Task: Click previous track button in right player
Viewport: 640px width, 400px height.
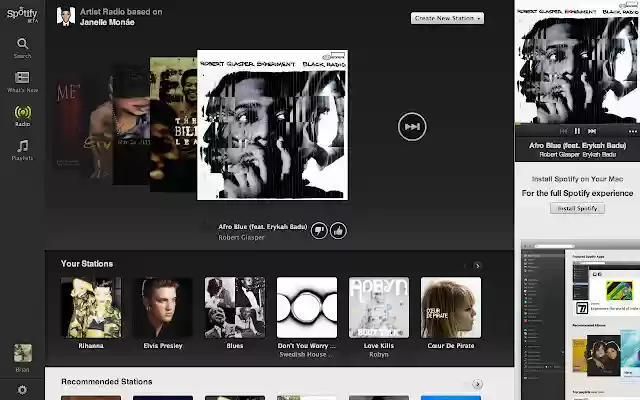Action: (563, 131)
